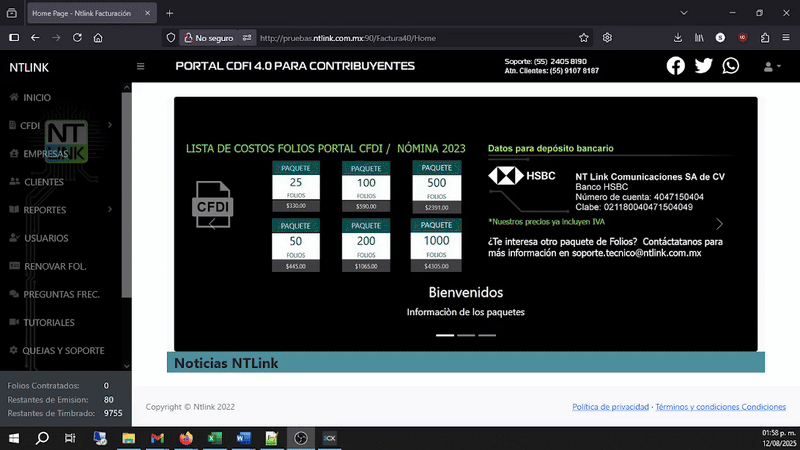Open sidebar toggle in browser toolbar

(x=14, y=38)
